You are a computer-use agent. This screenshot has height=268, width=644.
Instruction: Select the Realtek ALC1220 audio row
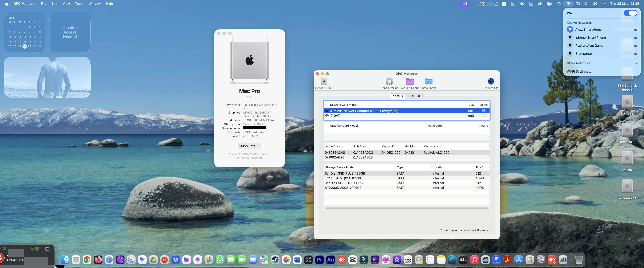[407, 152]
